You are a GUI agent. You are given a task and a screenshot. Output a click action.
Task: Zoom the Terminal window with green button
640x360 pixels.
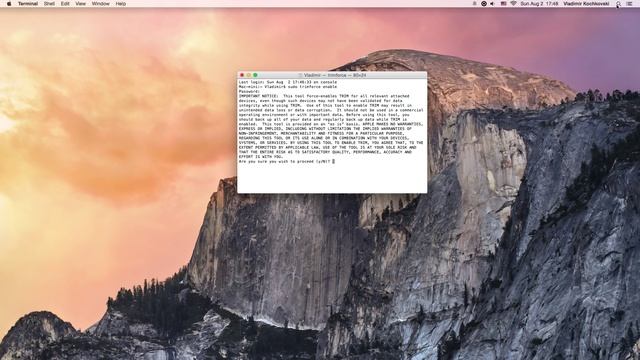click(255, 75)
